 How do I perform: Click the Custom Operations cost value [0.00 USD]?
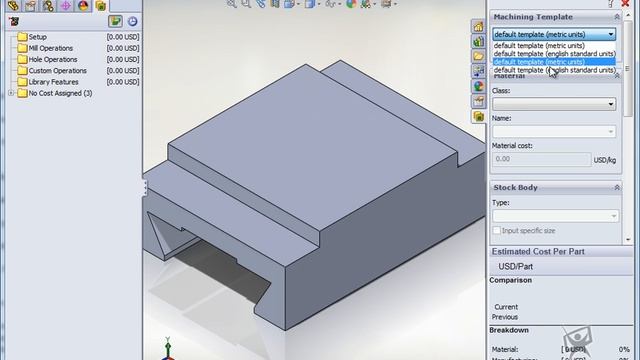(x=123, y=71)
